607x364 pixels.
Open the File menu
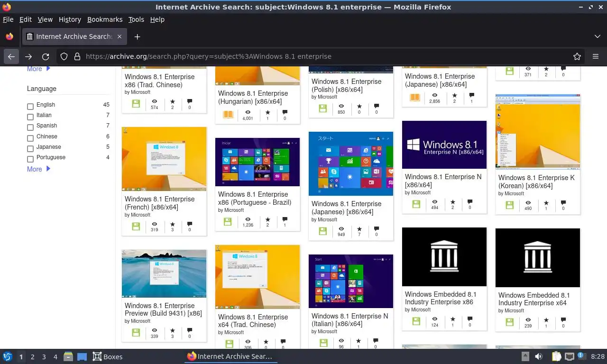pos(8,19)
